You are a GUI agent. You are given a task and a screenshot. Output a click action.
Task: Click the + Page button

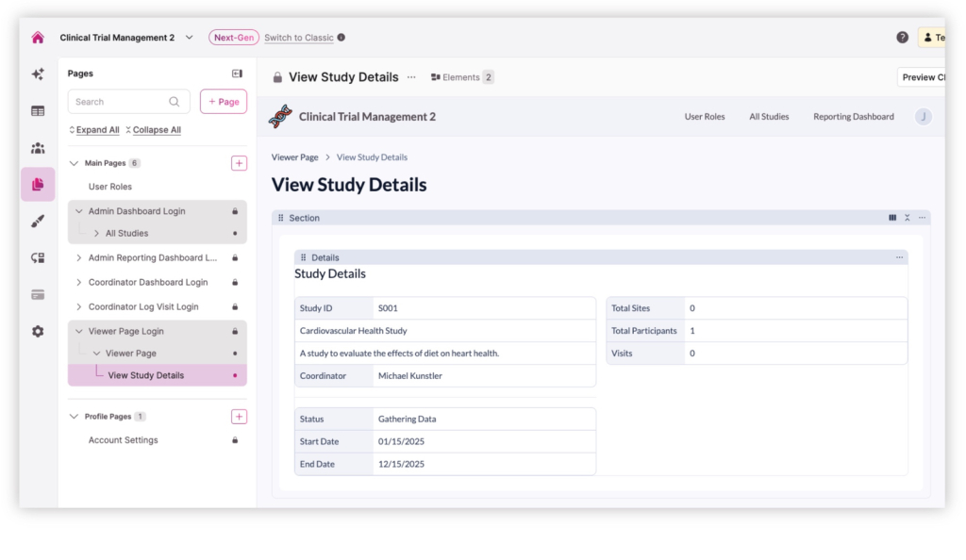[223, 101]
